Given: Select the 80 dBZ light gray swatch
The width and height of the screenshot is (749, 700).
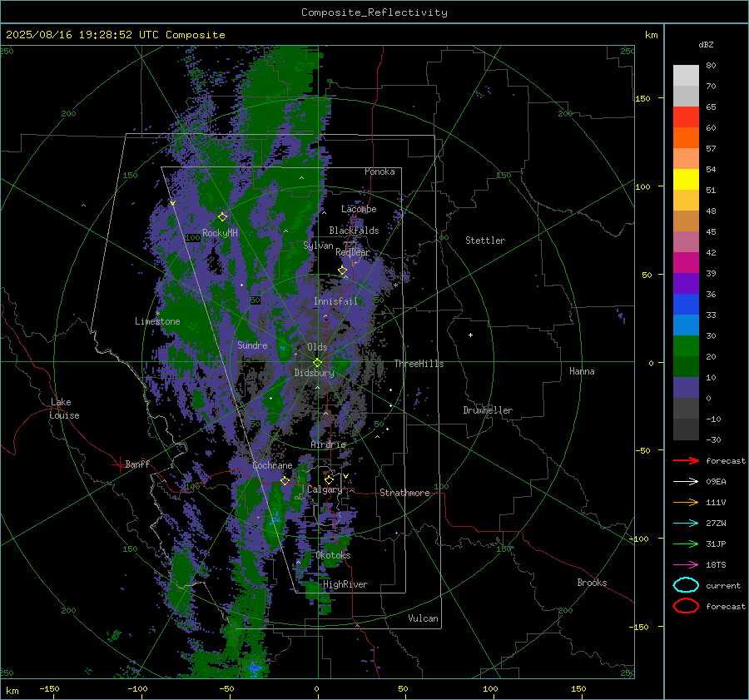Looking at the screenshot, I should pos(686,75).
